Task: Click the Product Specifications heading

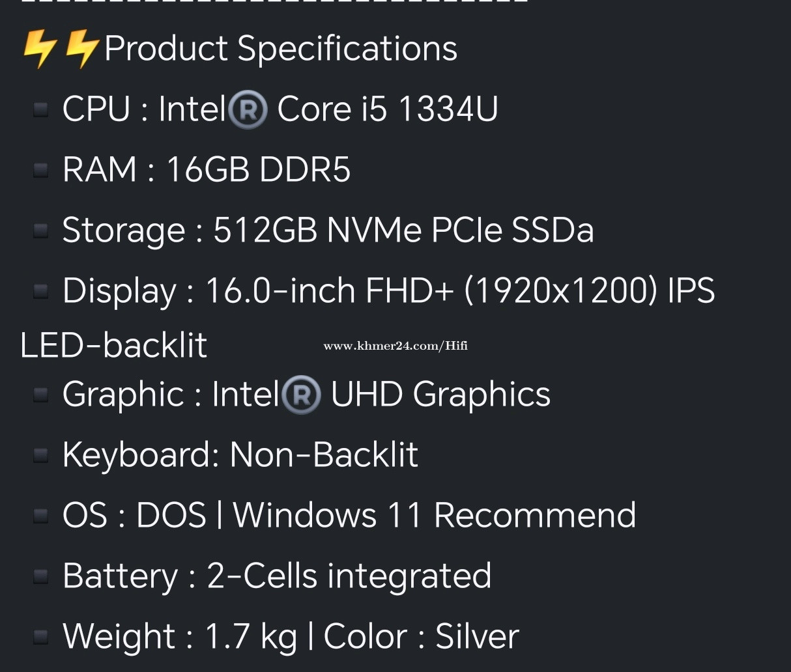Action: coord(281,49)
